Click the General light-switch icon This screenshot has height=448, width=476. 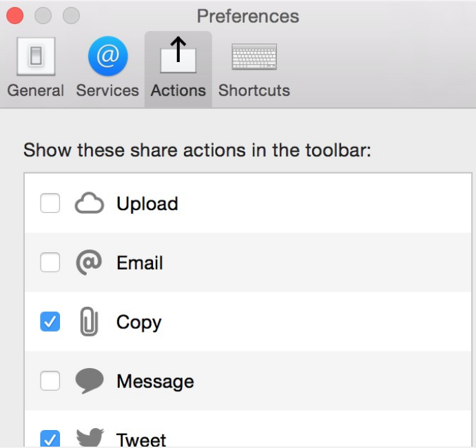pyautogui.click(x=35, y=57)
